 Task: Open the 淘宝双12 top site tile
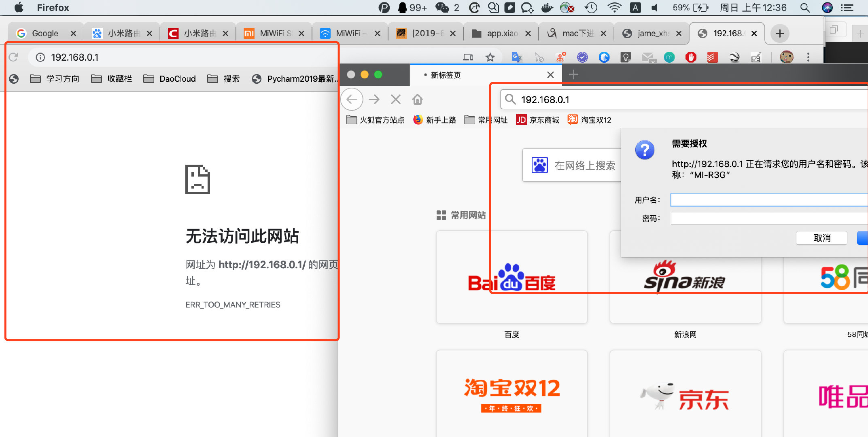click(x=511, y=393)
